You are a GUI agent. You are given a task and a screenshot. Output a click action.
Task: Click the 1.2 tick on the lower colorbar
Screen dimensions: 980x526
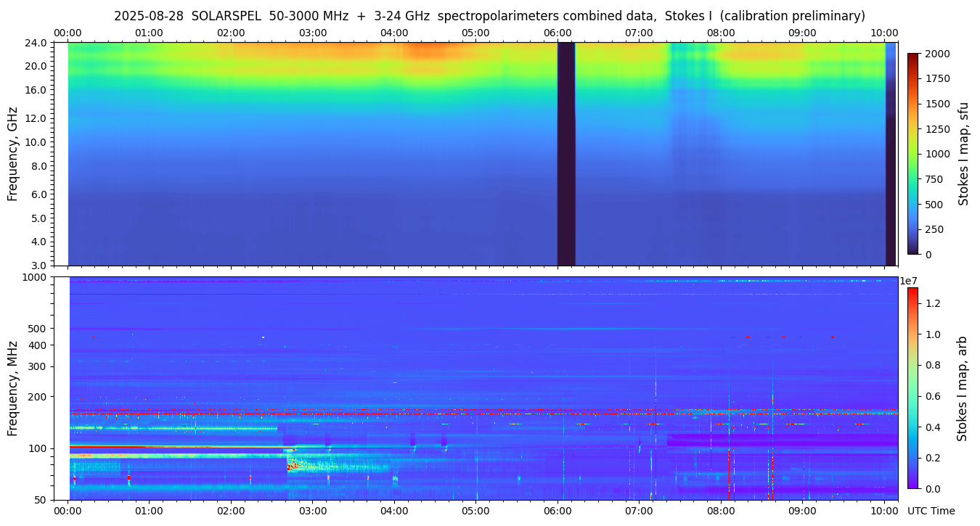[x=934, y=303]
